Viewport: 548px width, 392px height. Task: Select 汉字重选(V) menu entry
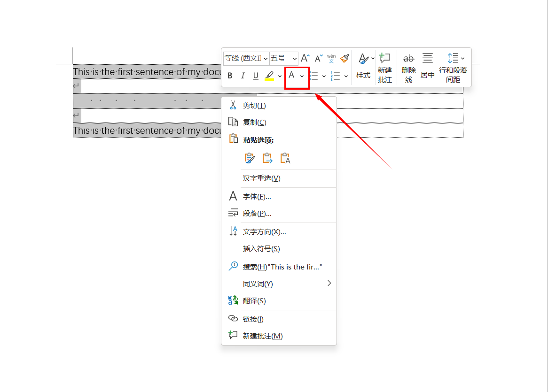click(x=279, y=178)
